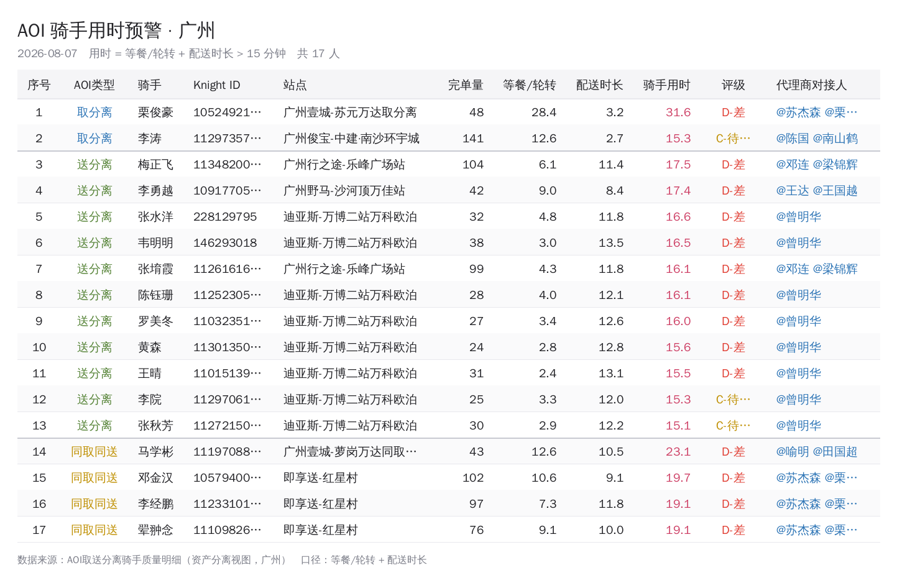This screenshot has width=897, height=588.
Task: Select rider name 韦明明
Action: 155,243
